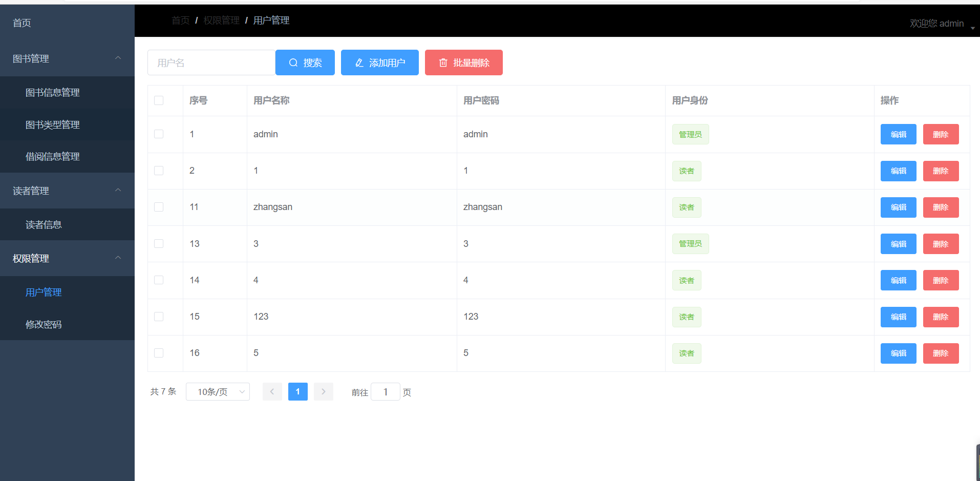980x481 pixels.
Task: Click the 读者 tag in zhangsan row
Action: pyautogui.click(x=687, y=207)
